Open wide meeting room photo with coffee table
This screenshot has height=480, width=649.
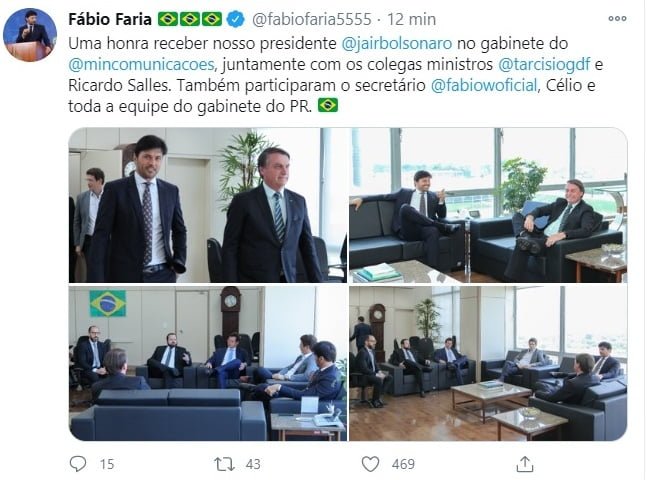click(x=488, y=363)
